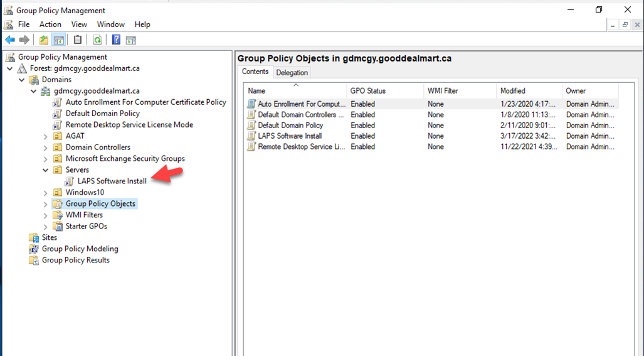Sort the list by the Modified column header
644x356 pixels.
[512, 91]
